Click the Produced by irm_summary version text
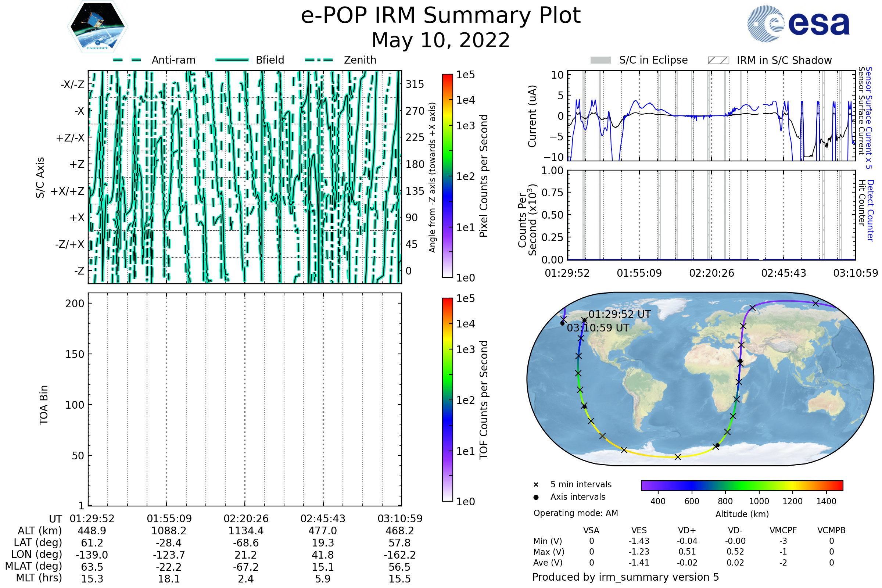 click(625, 577)
